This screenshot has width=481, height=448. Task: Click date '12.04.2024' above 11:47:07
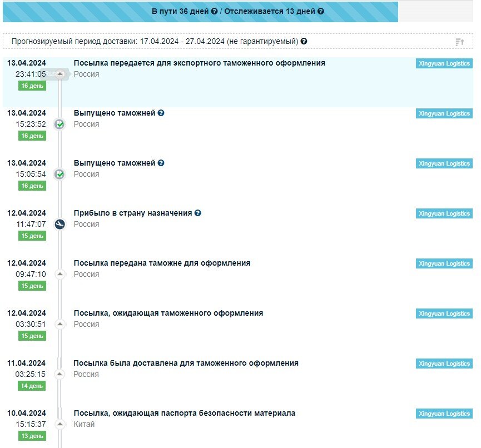27,213
